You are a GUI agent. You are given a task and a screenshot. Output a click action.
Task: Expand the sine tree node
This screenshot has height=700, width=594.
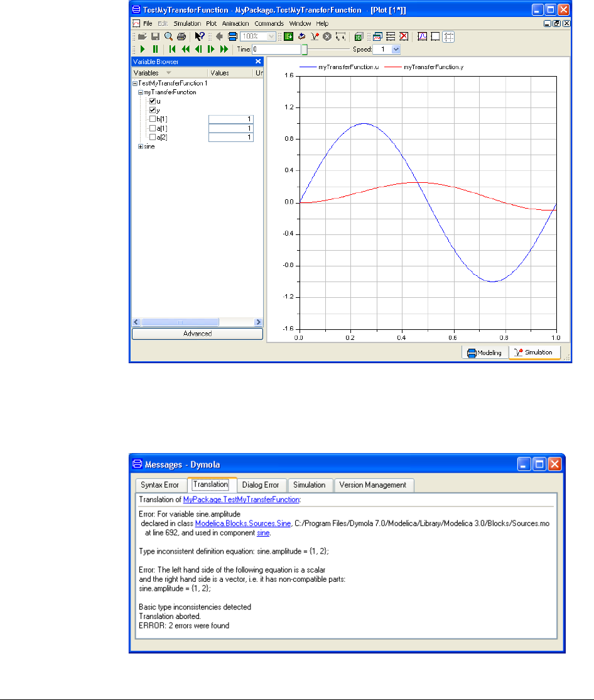tap(141, 146)
